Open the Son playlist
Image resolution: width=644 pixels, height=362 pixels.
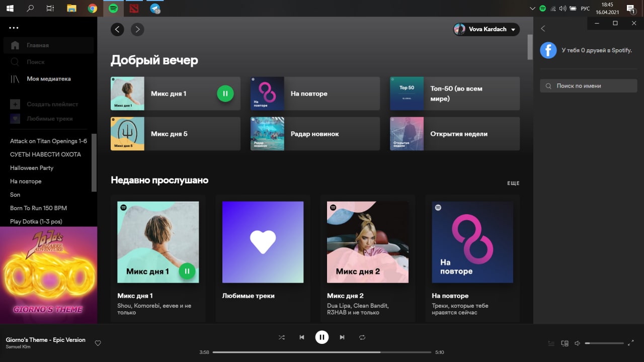coord(15,195)
